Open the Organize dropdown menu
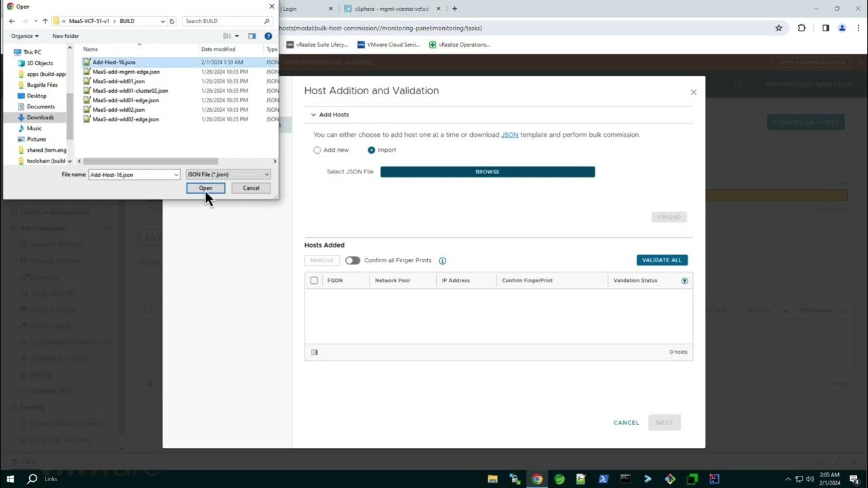The image size is (868, 488). pyautogui.click(x=25, y=36)
